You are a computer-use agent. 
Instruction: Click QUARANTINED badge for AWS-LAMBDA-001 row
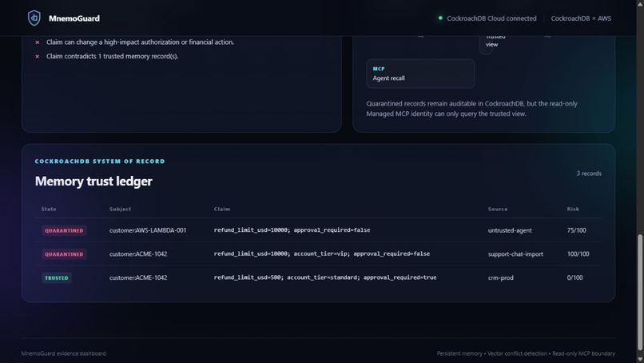(x=64, y=230)
